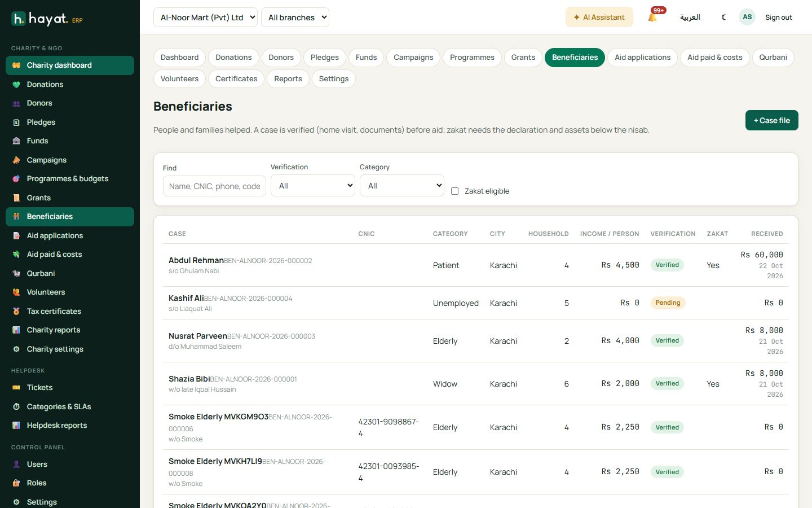
Task: Click the Campaigns megaphone sidebar icon
Action: [x=16, y=160]
